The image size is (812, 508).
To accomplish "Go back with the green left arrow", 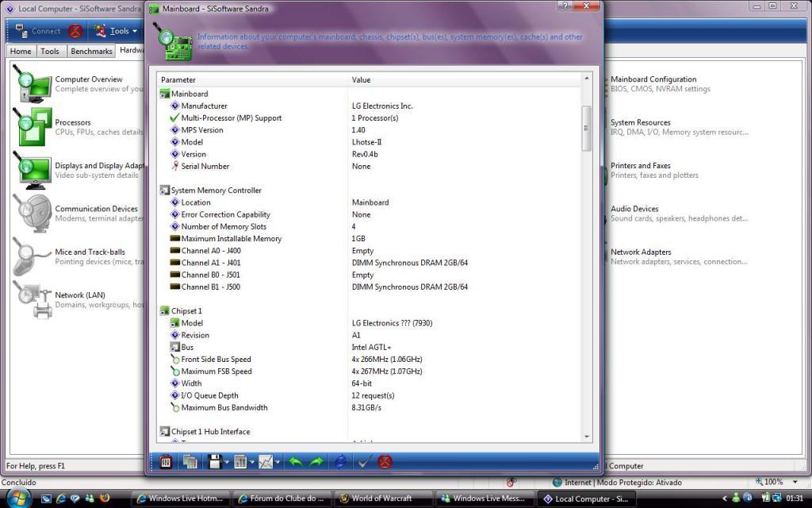I will 296,461.
